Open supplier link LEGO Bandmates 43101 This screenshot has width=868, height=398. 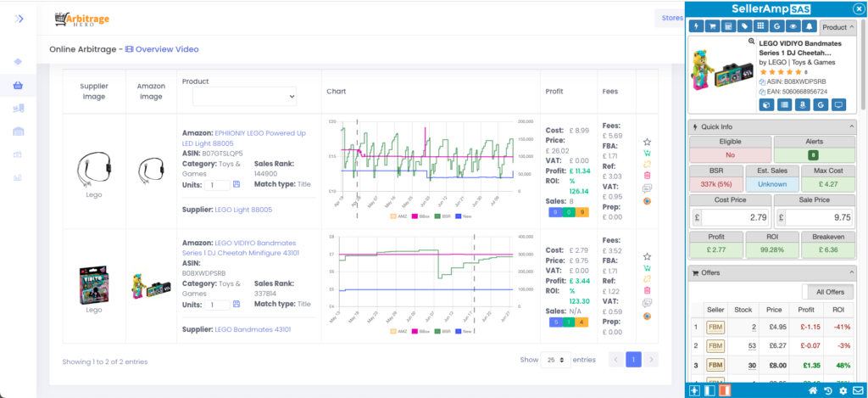click(x=253, y=329)
